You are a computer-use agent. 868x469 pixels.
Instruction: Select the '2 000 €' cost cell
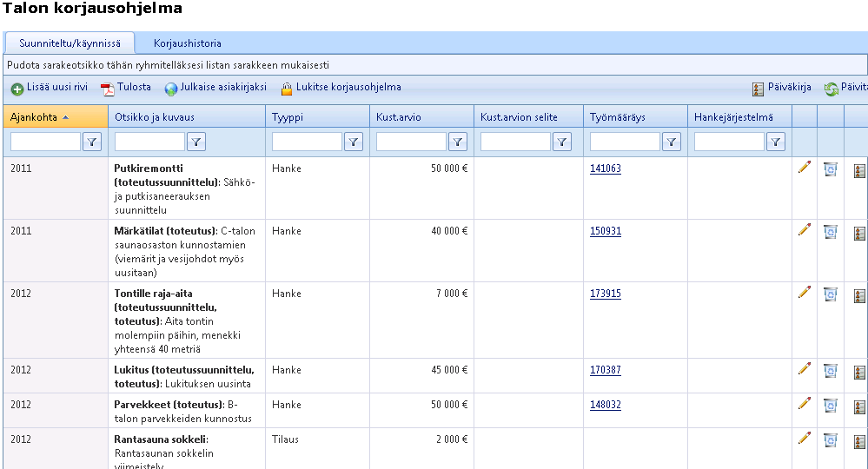[x=421, y=448]
